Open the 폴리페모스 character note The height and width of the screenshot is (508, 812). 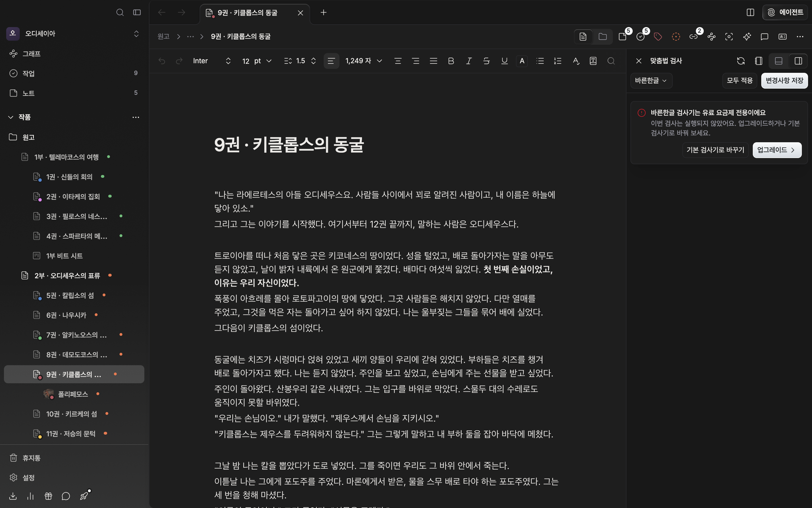point(74,394)
